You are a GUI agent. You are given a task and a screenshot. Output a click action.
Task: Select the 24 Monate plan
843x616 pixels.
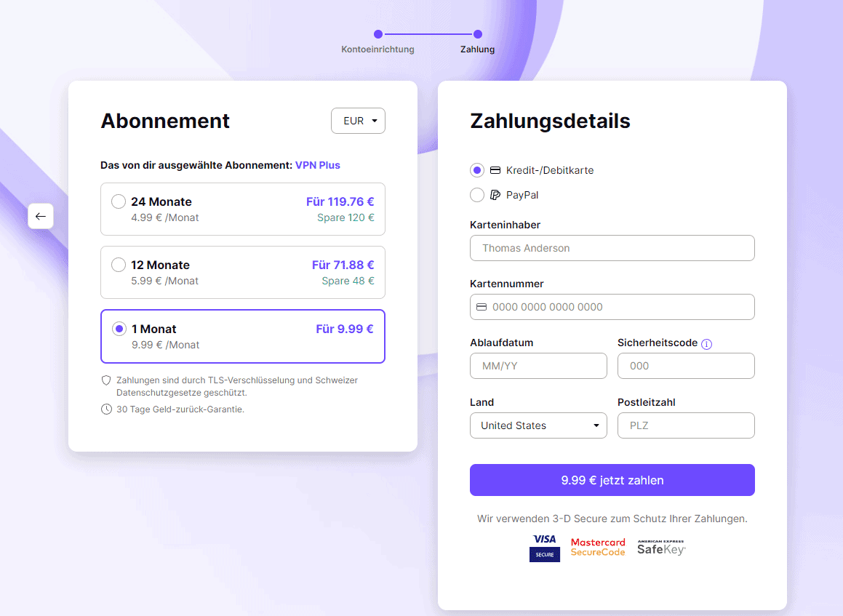coord(119,201)
